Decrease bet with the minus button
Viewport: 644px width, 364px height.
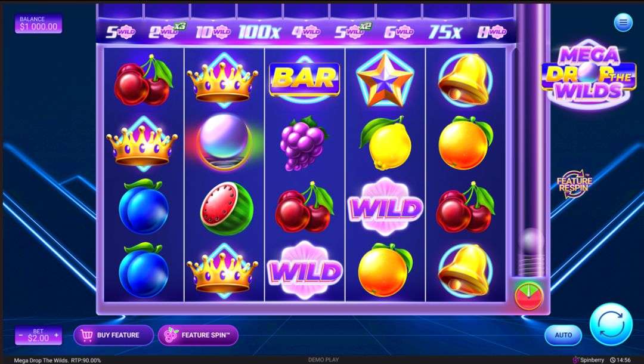(21, 335)
